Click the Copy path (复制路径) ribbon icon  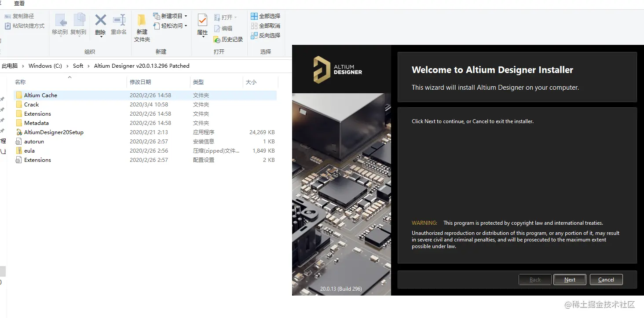[x=7, y=16]
